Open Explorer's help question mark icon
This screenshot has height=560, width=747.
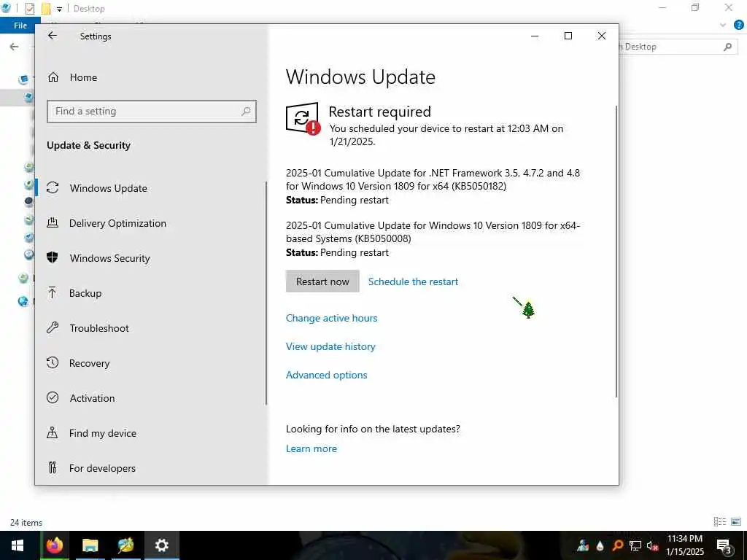click(x=738, y=26)
